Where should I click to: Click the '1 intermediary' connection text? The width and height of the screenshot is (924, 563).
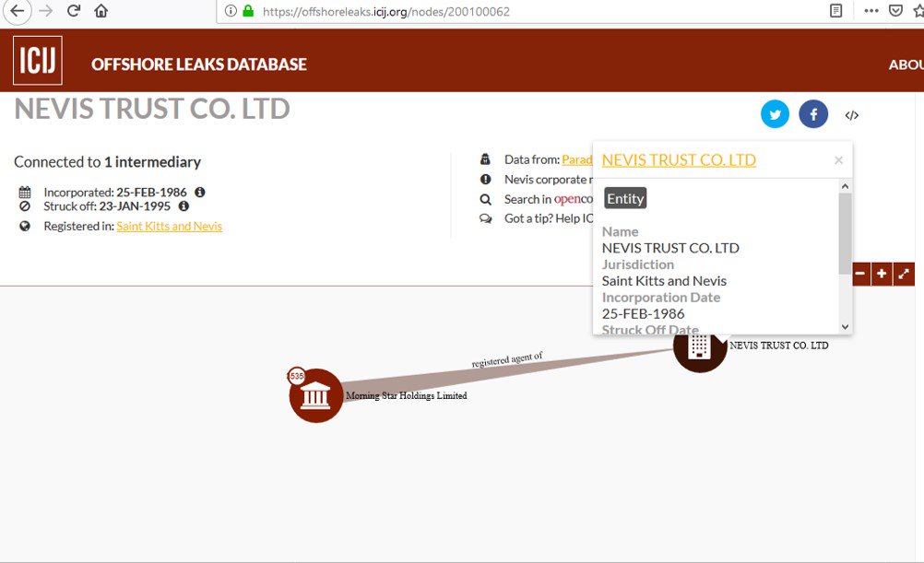point(153,162)
